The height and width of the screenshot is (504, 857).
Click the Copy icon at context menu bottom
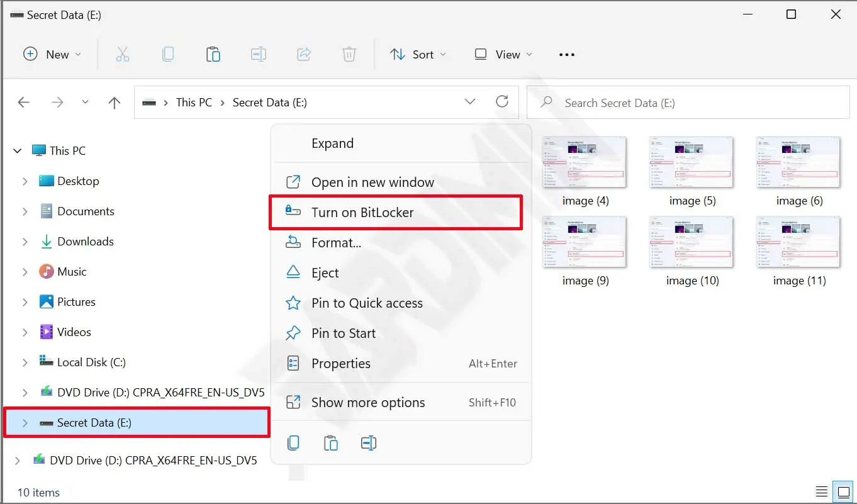tap(293, 443)
